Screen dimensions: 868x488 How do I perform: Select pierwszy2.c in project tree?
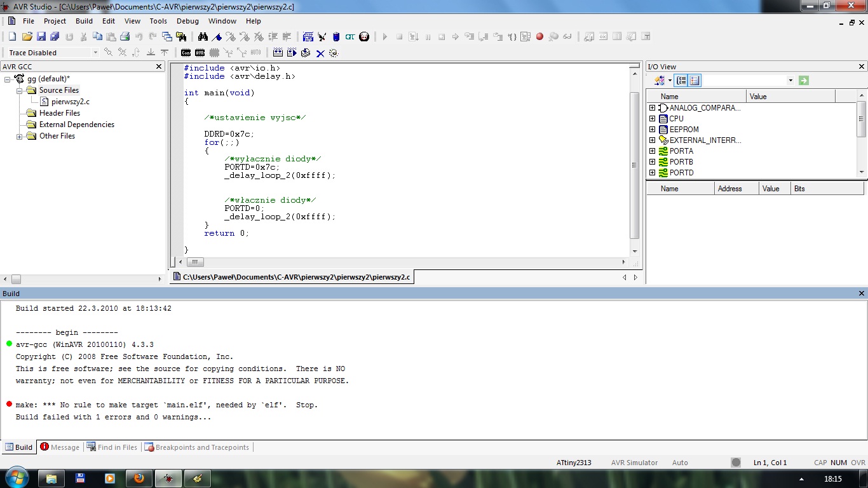[70, 102]
